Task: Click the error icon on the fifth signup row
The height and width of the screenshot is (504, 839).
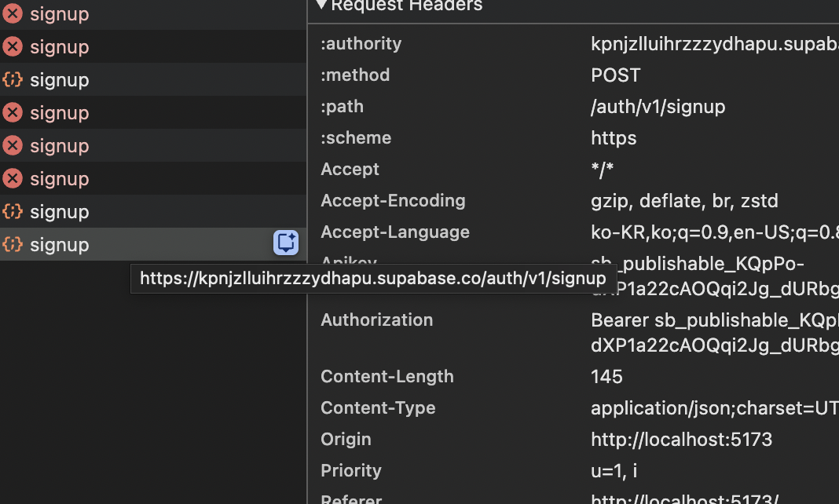Action: (x=13, y=146)
